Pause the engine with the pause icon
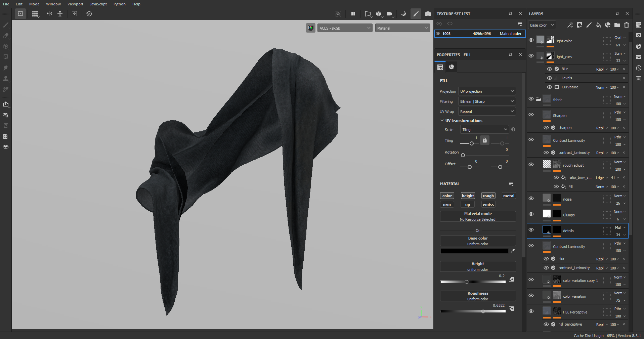 (353, 14)
